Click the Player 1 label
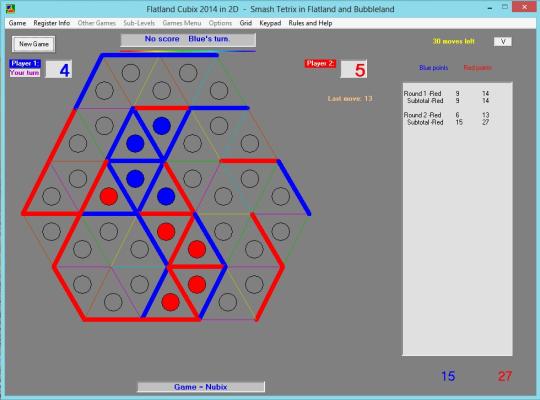Viewport: 540px width, 400px height. coord(25,63)
